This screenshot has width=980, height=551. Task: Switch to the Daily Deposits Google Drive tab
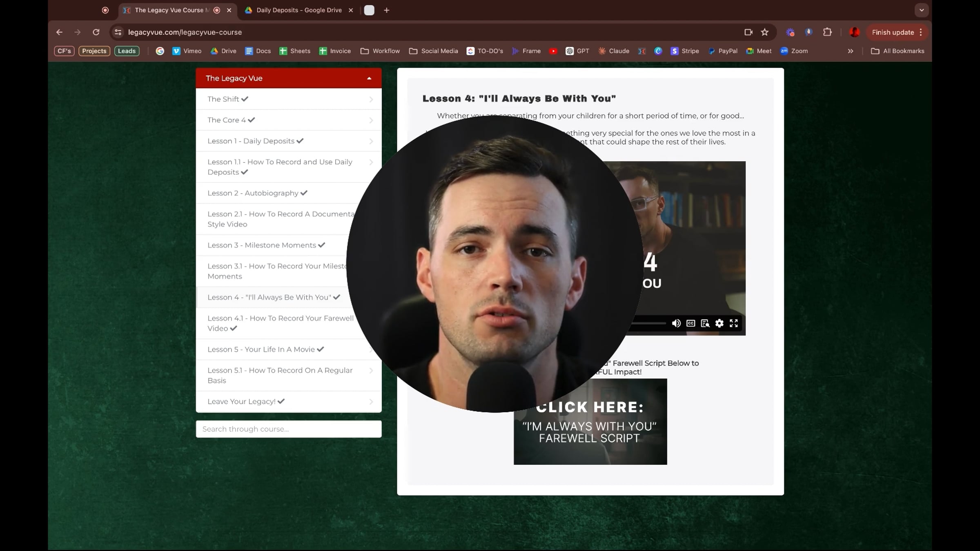(x=298, y=10)
